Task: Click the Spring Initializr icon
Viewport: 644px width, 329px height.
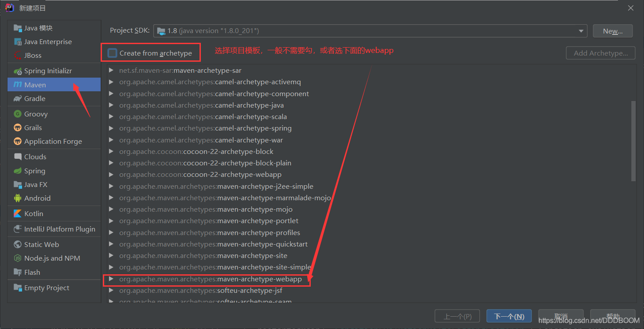Action: point(18,71)
